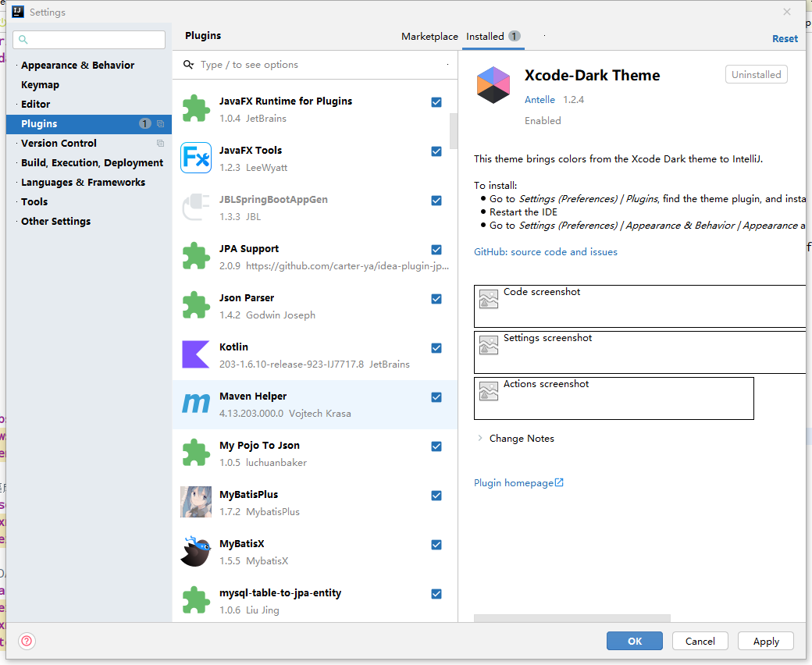Expand Other Settings group
Viewport: 812px width, 665px height.
click(x=16, y=222)
